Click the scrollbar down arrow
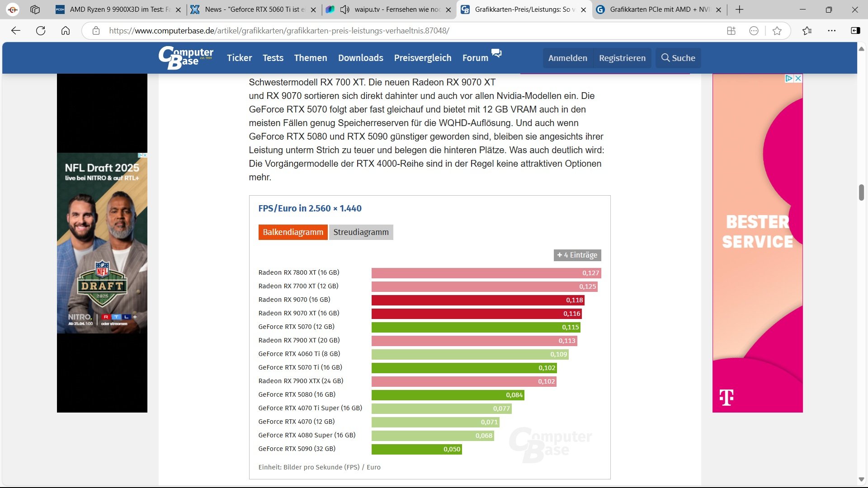Screen dimensions: 868x488 point(862,479)
